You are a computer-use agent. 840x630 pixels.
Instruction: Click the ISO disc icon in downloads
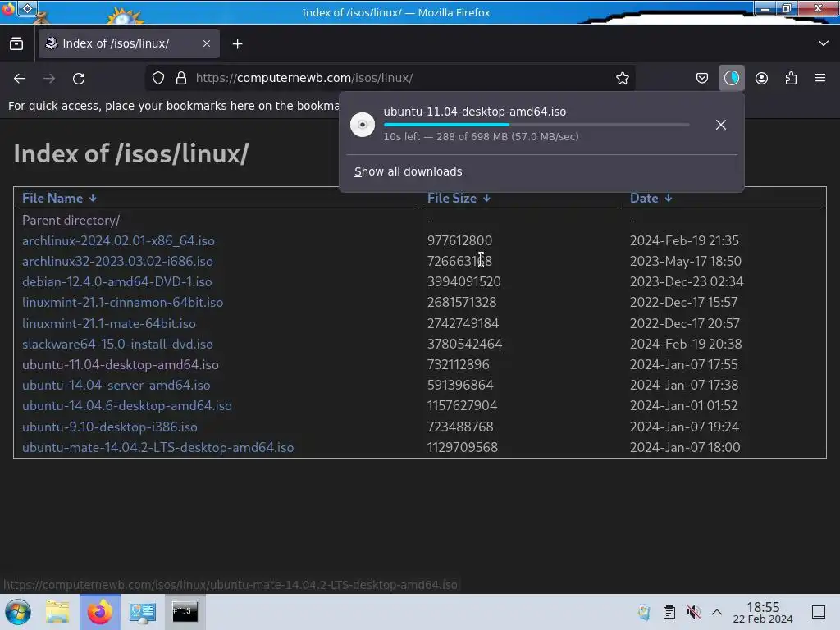[363, 125]
